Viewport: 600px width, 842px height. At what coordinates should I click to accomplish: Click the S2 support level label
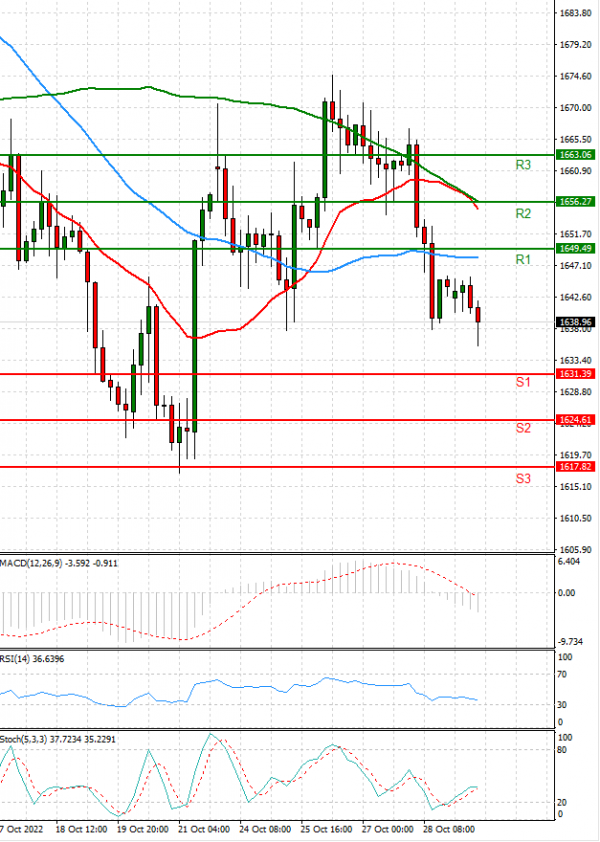pyautogui.click(x=523, y=428)
